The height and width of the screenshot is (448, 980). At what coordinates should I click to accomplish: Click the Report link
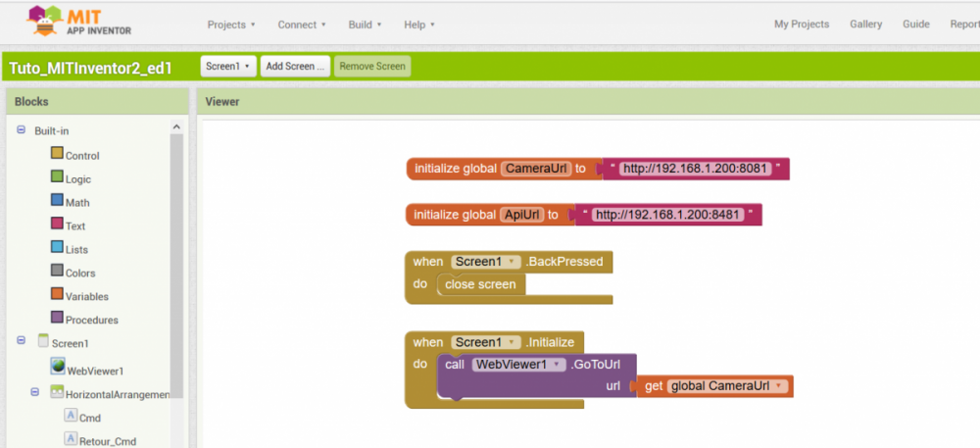click(965, 25)
